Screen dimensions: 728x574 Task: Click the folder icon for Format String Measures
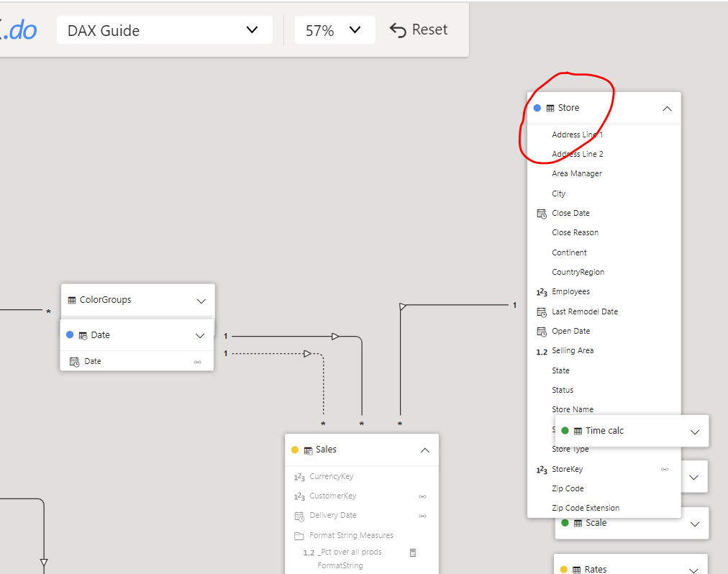click(299, 536)
